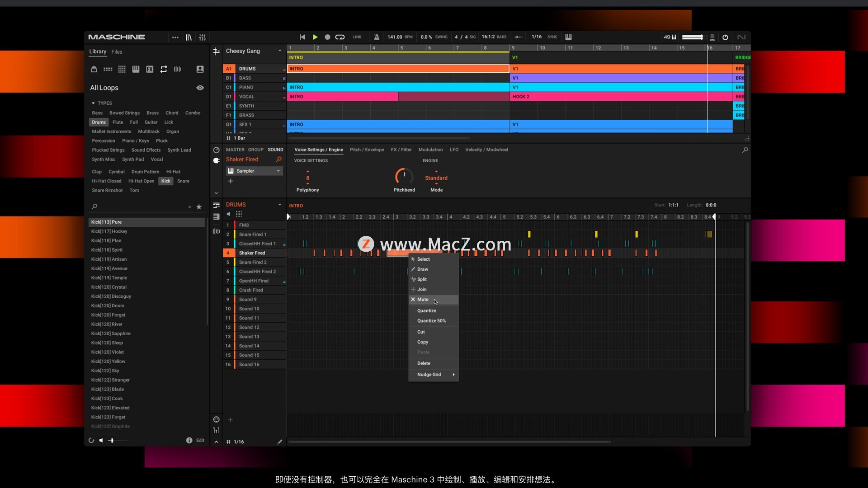This screenshot has height=488, width=868.
Task: Select the Effects FX browser icon
Action: pos(150,69)
